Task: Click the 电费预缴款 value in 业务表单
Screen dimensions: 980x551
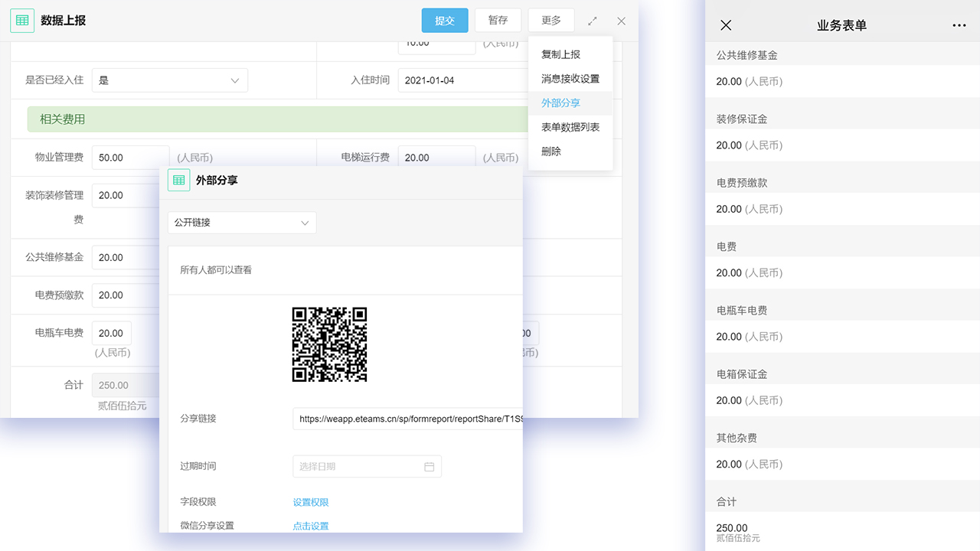Action: 750,209
